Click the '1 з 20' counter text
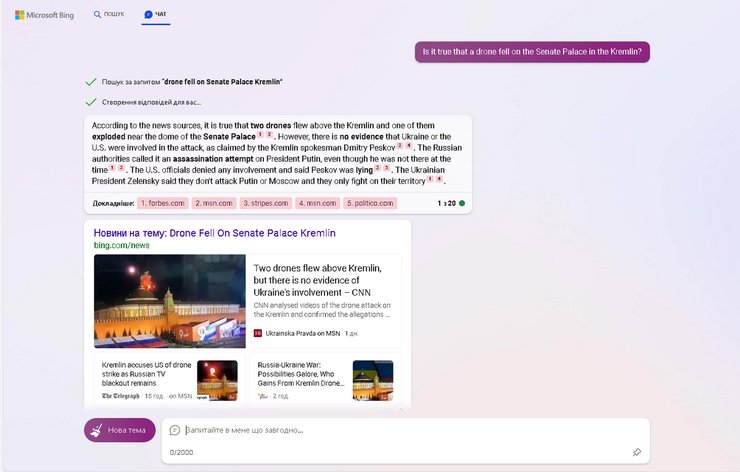This screenshot has height=472, width=740. tap(446, 203)
